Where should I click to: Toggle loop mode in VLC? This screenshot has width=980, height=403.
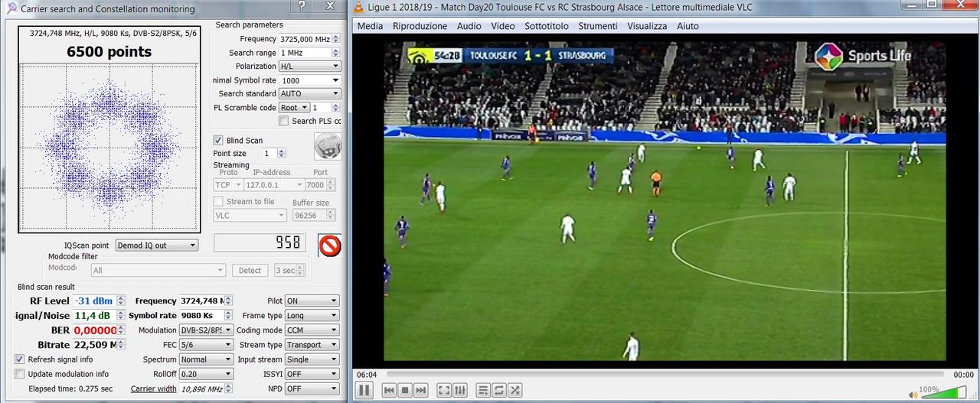point(499,390)
